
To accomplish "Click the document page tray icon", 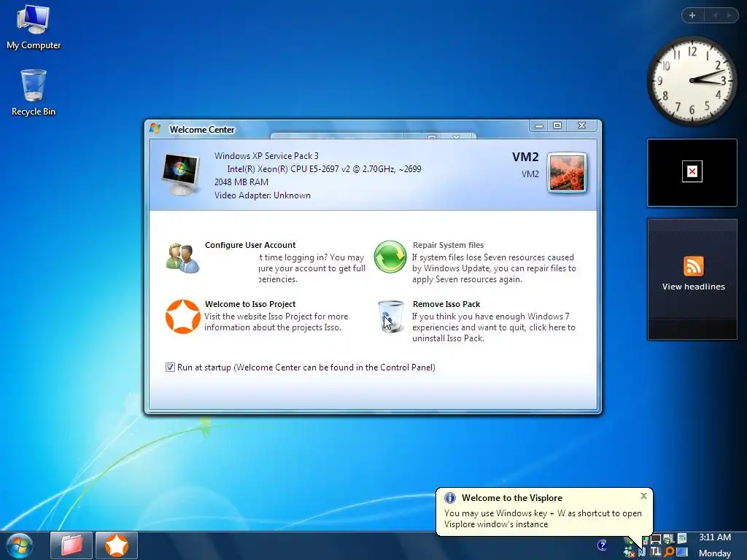I will click(x=682, y=539).
